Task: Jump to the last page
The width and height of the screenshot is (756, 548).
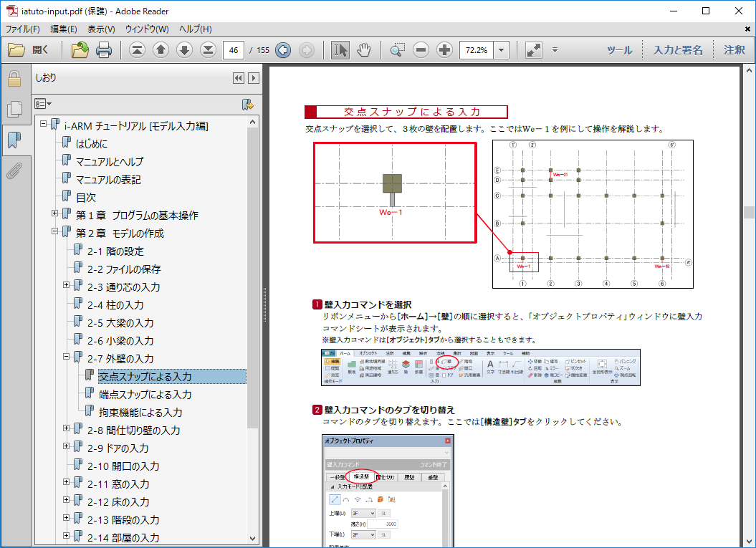Action: (x=208, y=50)
